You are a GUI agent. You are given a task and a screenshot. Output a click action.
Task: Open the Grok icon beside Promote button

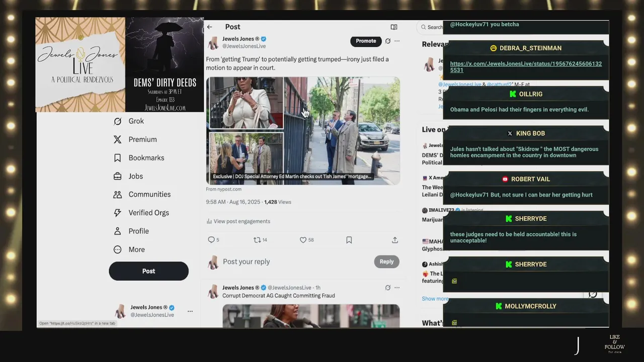(x=387, y=41)
